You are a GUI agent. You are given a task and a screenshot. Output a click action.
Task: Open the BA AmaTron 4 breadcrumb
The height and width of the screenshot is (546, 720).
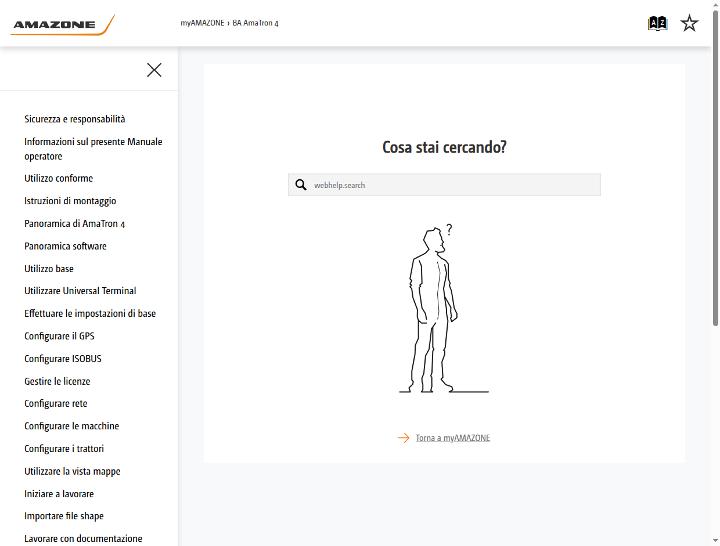point(255,23)
